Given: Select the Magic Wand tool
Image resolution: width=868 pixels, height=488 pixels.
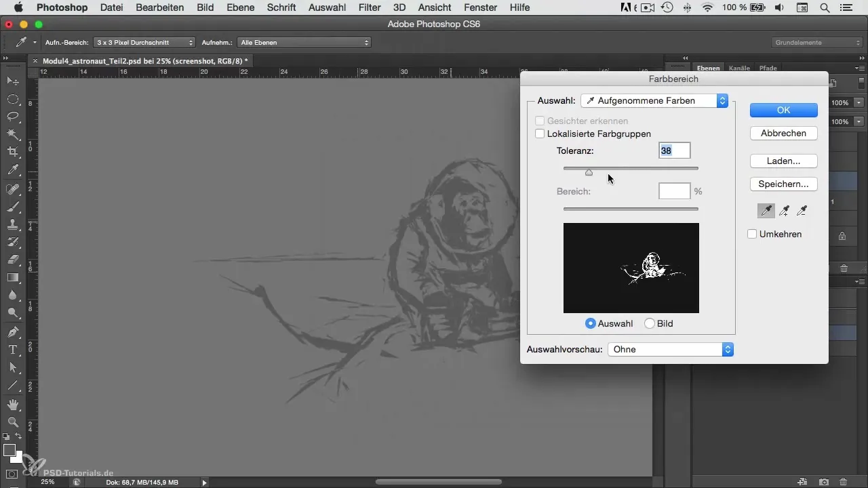Looking at the screenshot, I should coord(13,134).
